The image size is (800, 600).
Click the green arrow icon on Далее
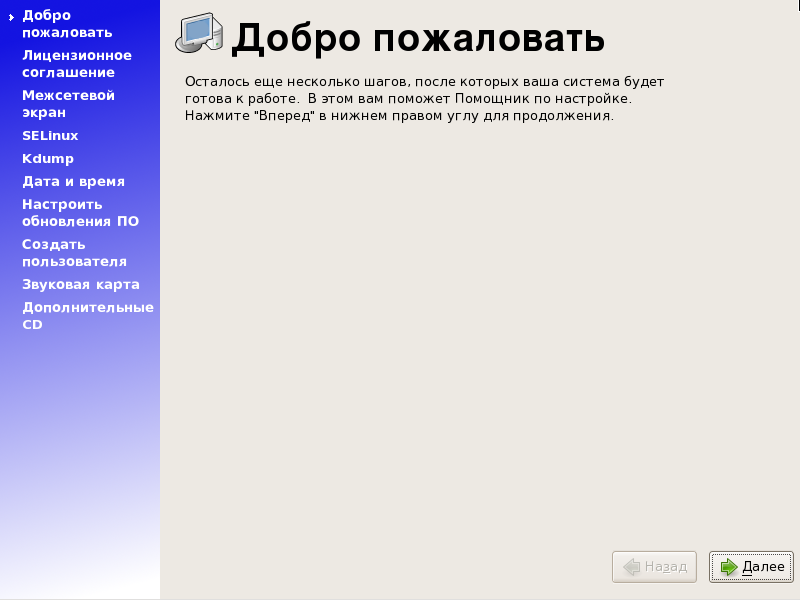point(728,567)
